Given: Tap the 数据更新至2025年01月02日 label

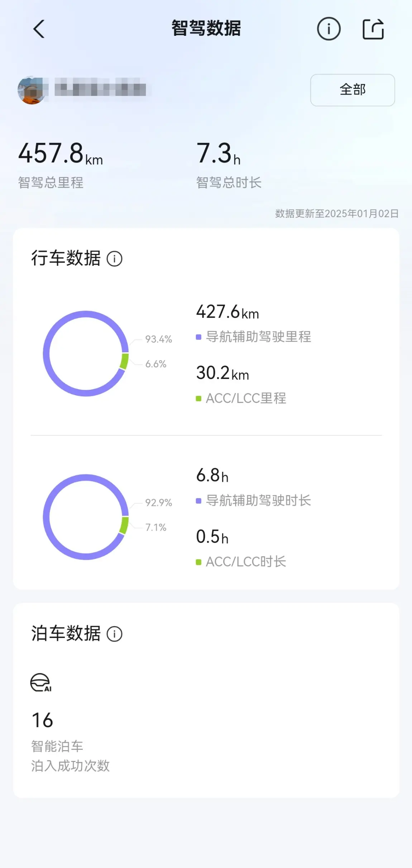Looking at the screenshot, I should coord(336,214).
